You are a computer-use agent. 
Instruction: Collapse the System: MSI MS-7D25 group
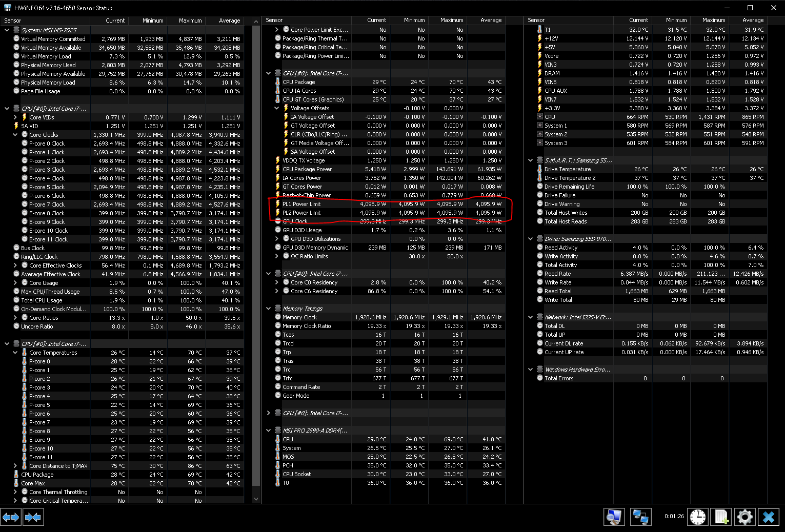click(7, 30)
